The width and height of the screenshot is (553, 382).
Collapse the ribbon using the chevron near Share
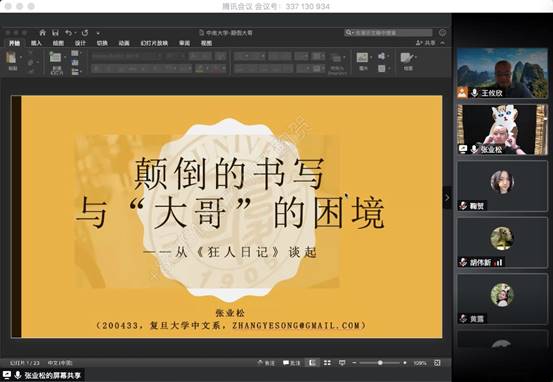tap(443, 43)
